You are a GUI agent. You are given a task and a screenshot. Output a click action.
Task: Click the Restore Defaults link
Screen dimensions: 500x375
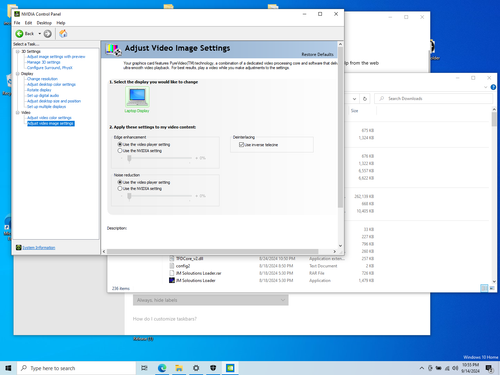pos(317,54)
